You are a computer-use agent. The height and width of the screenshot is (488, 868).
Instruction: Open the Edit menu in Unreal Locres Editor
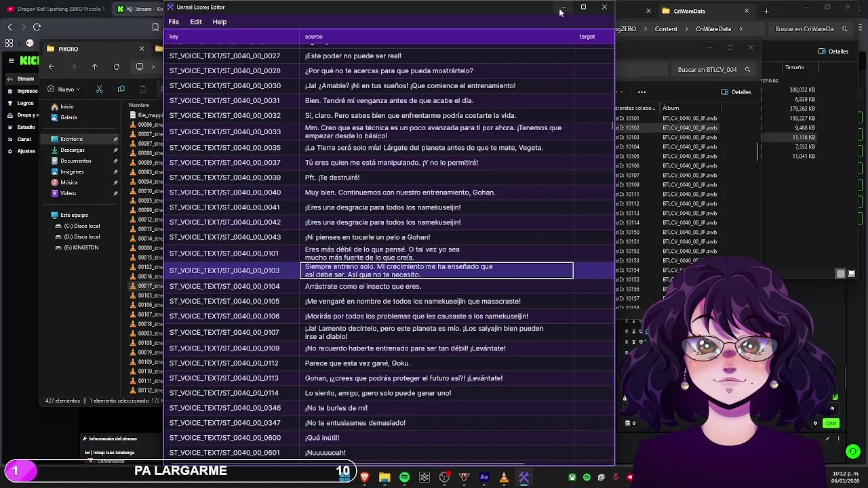pyautogui.click(x=196, y=22)
